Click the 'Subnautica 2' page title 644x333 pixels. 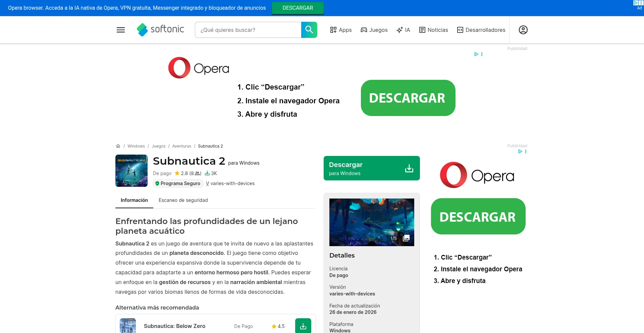(189, 161)
